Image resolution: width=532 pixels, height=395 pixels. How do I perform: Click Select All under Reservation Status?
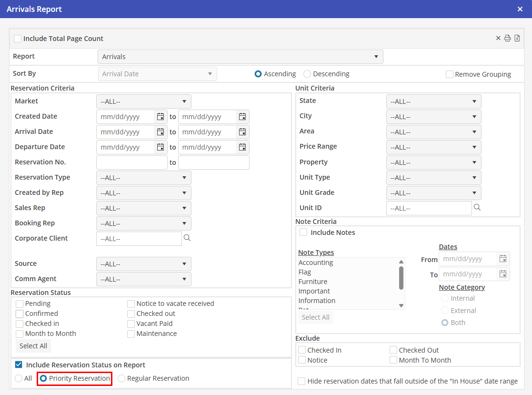[33, 346]
